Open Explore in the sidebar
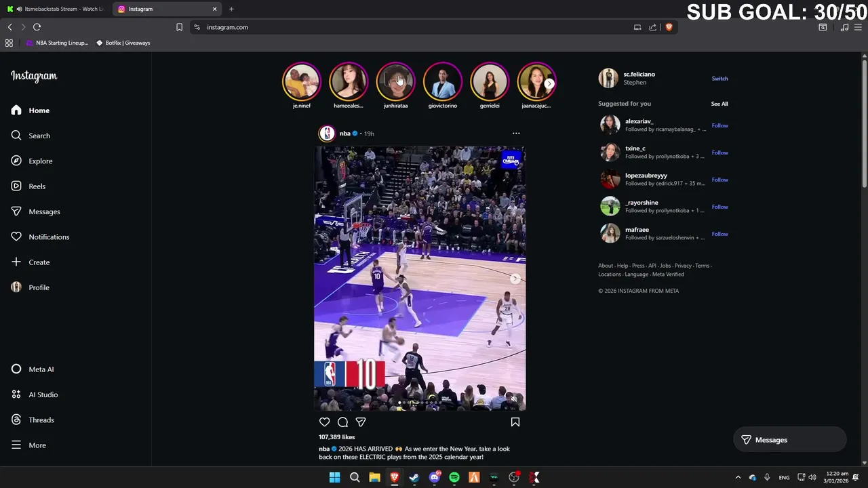Viewport: 868px width, 488px height. (x=32, y=161)
